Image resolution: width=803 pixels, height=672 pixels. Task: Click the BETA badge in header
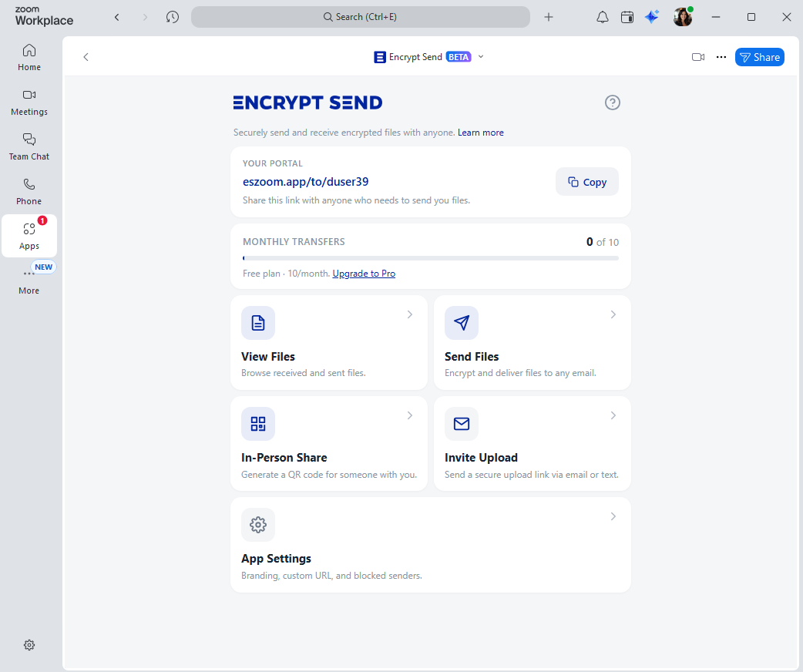coord(459,57)
